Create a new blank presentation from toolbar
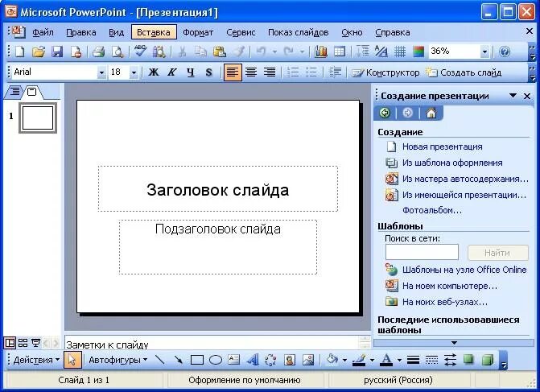Screen dimensions: 540x392 (x=20, y=52)
